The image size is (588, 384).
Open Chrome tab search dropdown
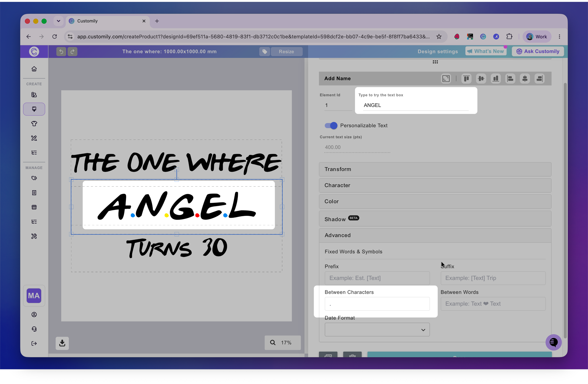(x=59, y=21)
